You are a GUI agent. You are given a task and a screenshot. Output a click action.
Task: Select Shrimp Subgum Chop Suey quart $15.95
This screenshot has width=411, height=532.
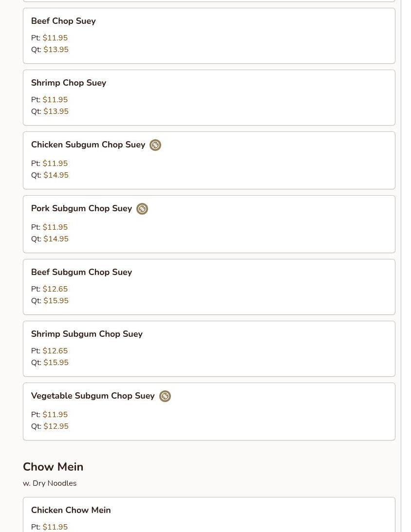[x=56, y=363]
